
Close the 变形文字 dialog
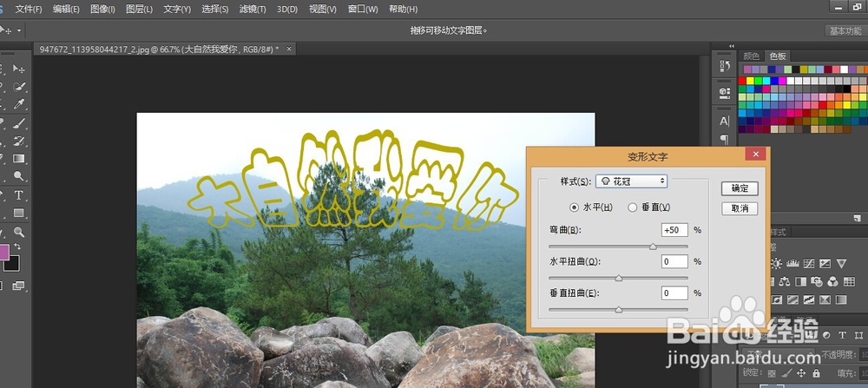755,154
